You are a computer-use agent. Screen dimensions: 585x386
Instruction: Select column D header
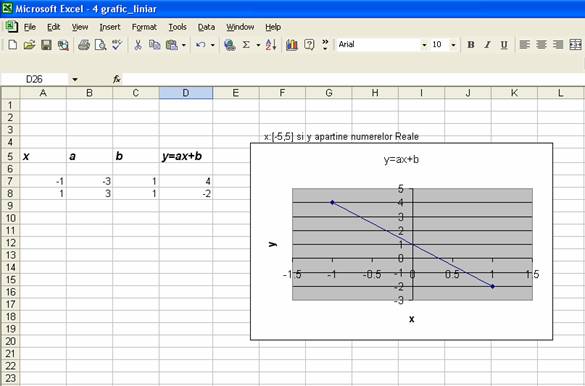coord(186,93)
